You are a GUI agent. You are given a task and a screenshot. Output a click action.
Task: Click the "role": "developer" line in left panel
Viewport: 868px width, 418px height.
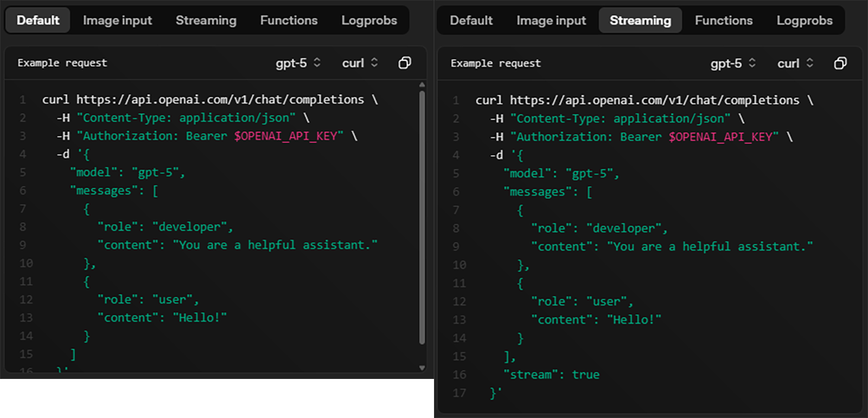tap(165, 227)
